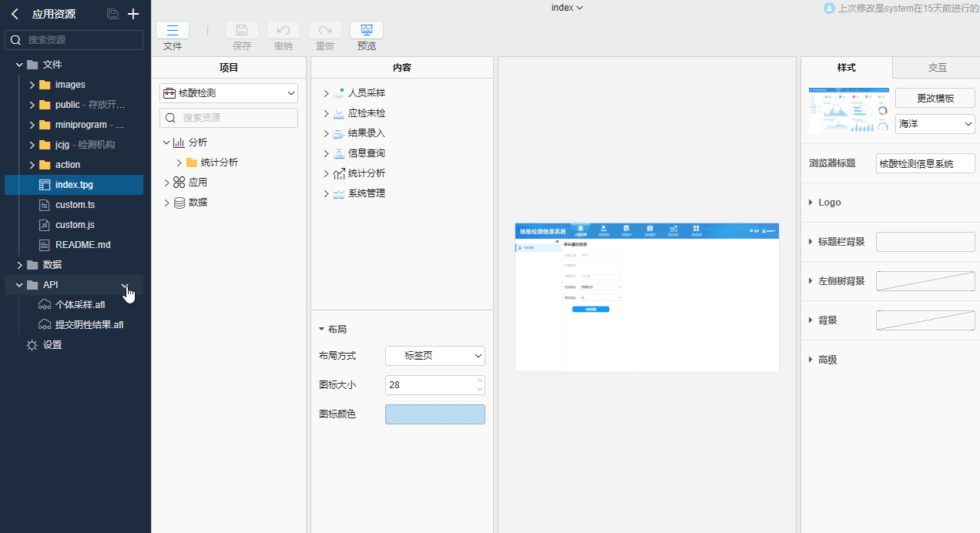Expand the images folder in file tree
Image resolution: width=980 pixels, height=533 pixels.
(32, 85)
